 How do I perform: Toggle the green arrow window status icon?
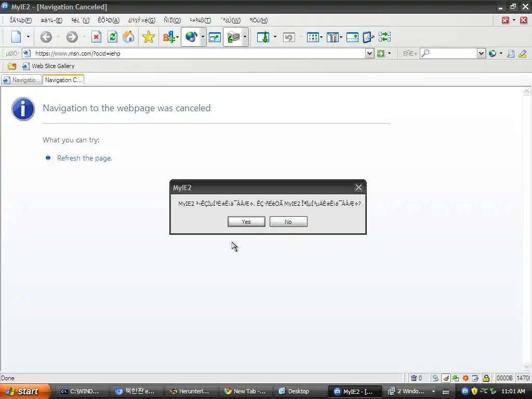tap(456, 378)
